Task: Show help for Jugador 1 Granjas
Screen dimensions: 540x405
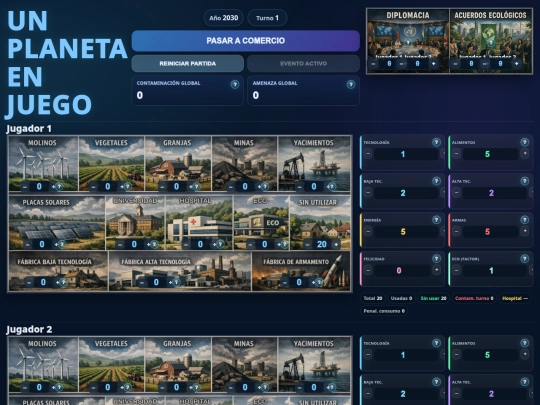Action: (x=196, y=187)
